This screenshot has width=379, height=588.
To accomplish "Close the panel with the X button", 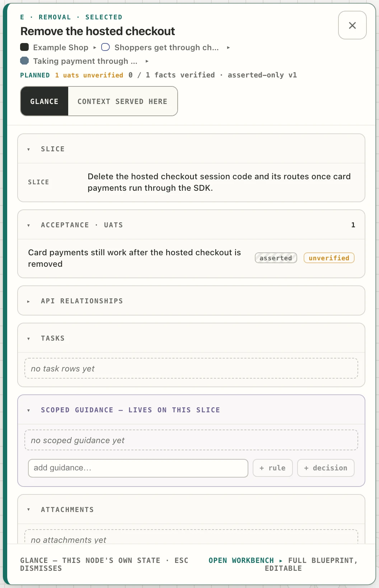I will 352,25.
